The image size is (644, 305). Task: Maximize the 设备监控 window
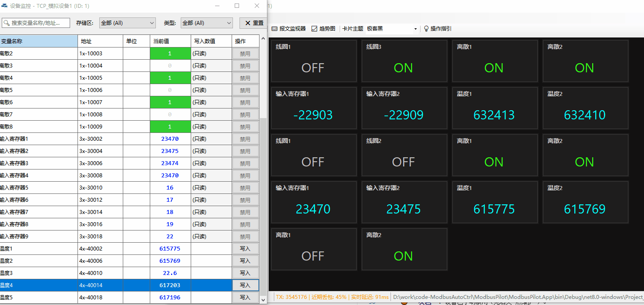(x=237, y=6)
